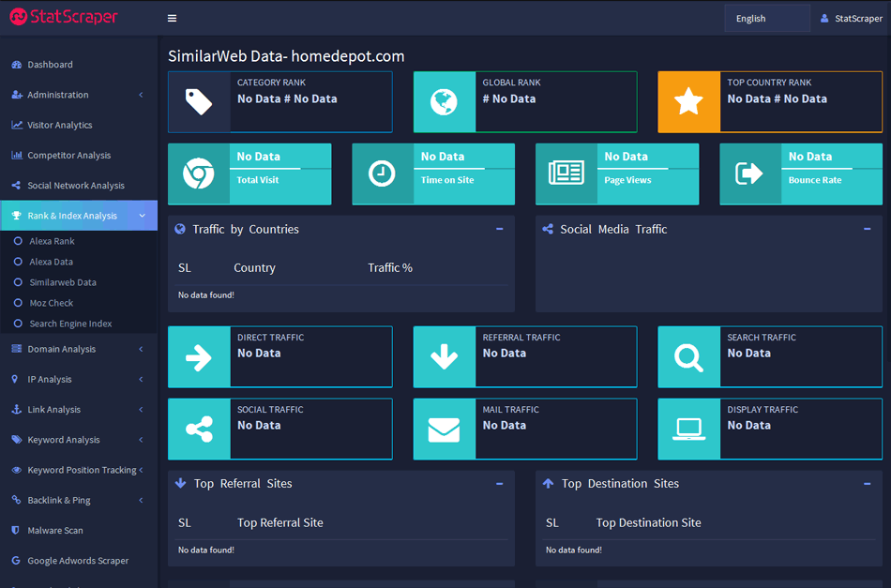Click the Referral Traffic down-arrow icon
Screen dimensions: 891x588
(444, 358)
